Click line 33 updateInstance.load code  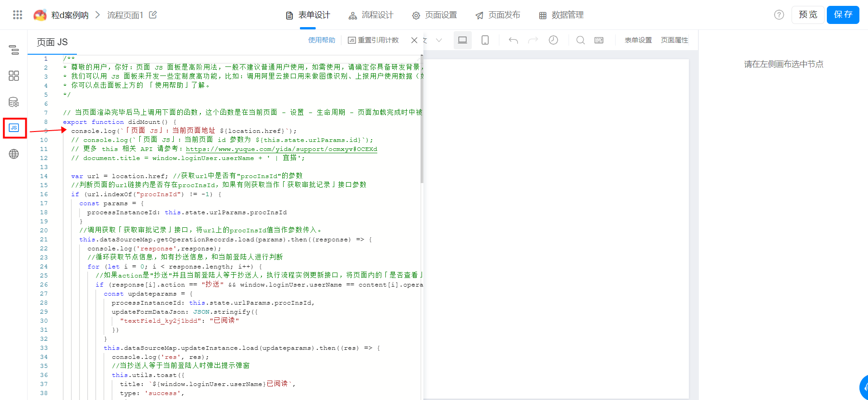click(242, 348)
